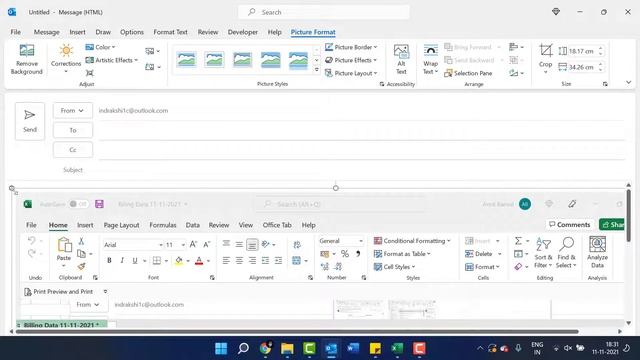Click the Outlook title bar Search box
The width and height of the screenshot is (640, 360).
(324, 12)
